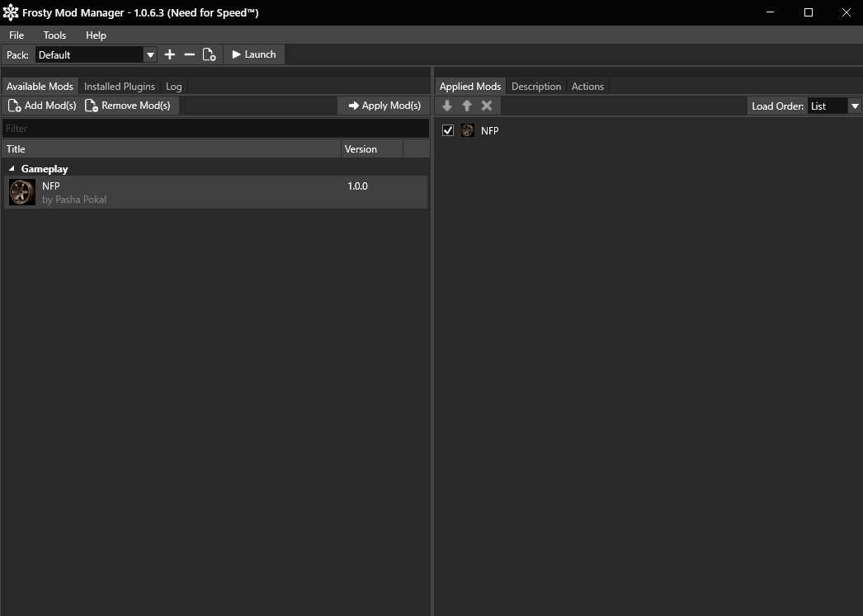863x616 pixels.
Task: Collapse the Gameplay category
Action: coord(12,169)
